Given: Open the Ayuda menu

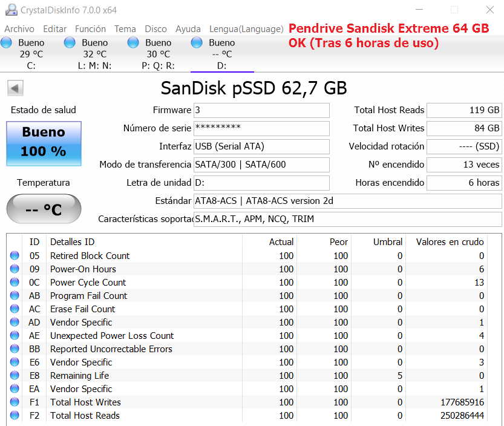Looking at the screenshot, I should [x=188, y=29].
